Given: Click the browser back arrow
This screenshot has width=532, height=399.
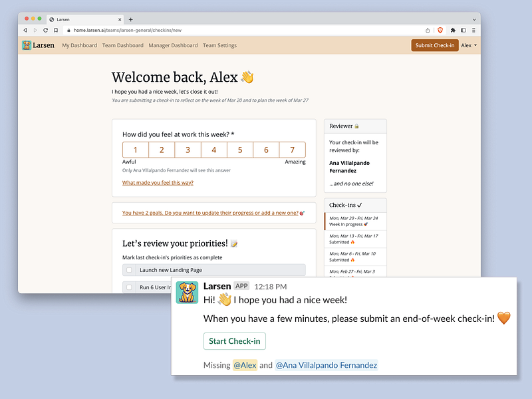Looking at the screenshot, I should 25,30.
